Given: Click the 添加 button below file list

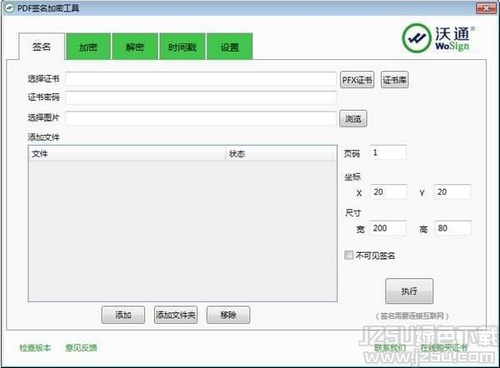Looking at the screenshot, I should click(x=123, y=315).
